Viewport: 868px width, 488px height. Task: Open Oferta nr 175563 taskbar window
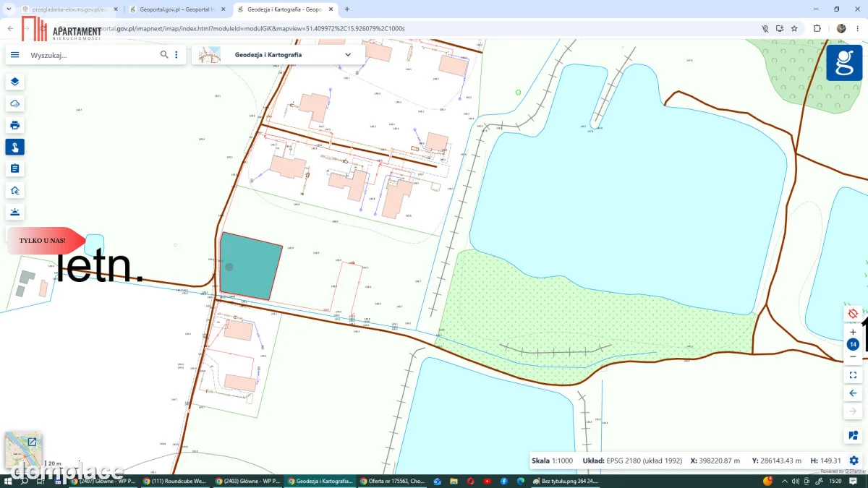pyautogui.click(x=392, y=481)
